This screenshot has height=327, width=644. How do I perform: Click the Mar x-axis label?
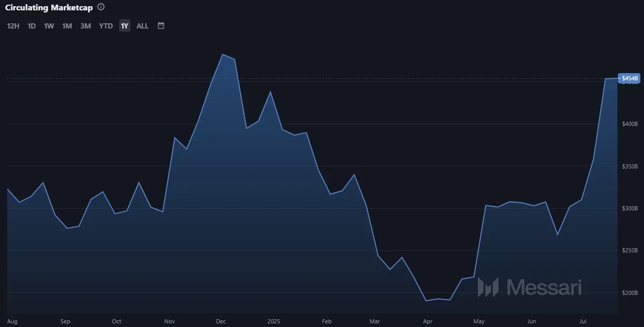(x=375, y=321)
